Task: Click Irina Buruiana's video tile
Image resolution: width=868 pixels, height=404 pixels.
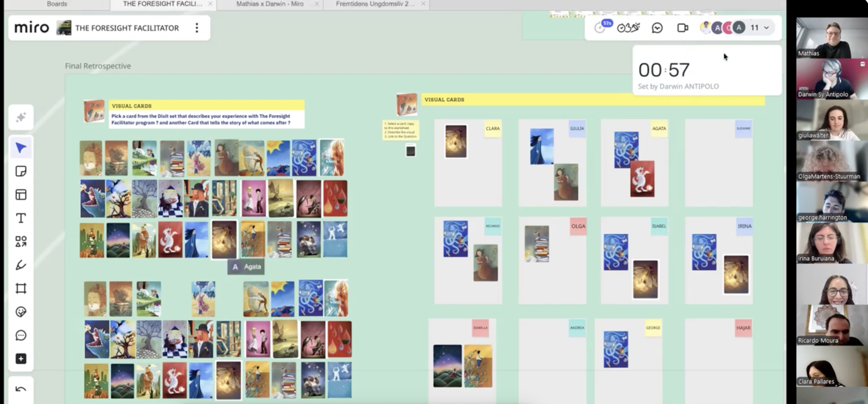Action: click(x=832, y=243)
